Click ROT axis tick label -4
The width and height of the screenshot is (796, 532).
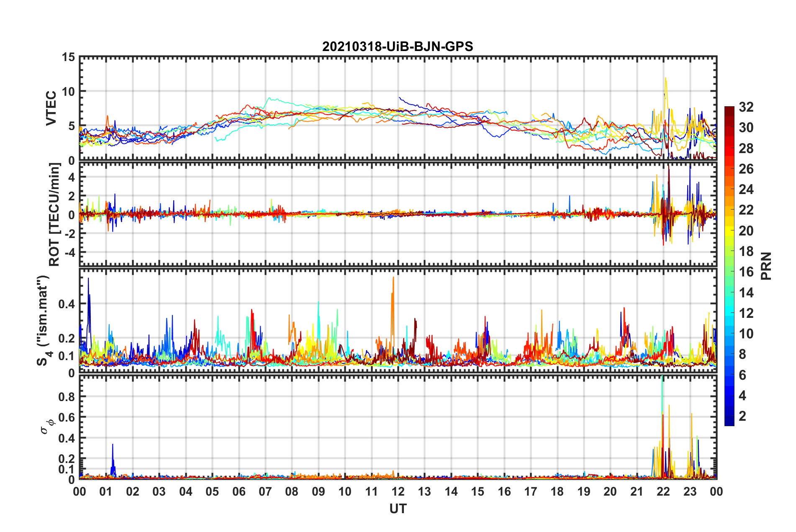coord(69,253)
